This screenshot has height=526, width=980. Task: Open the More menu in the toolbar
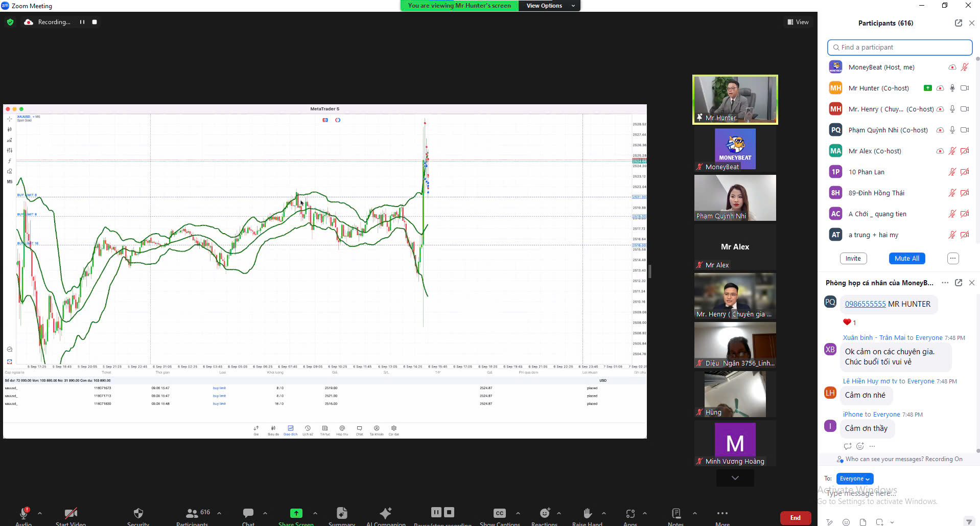click(722, 513)
